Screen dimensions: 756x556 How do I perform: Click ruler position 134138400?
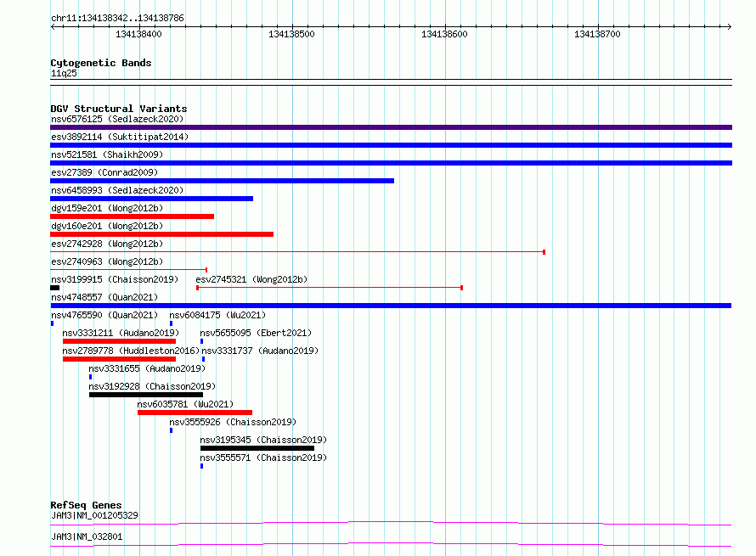click(x=138, y=34)
